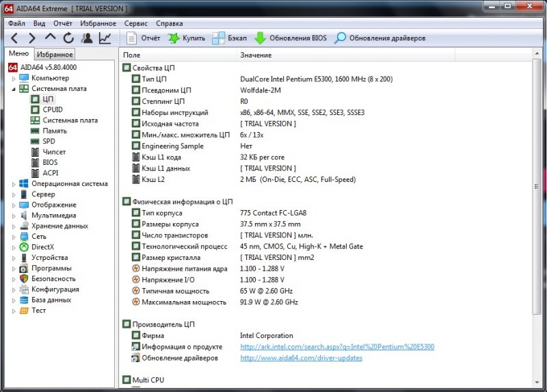Open the user/manage icon in toolbar
Screen dimensions: 547x392
87,38
